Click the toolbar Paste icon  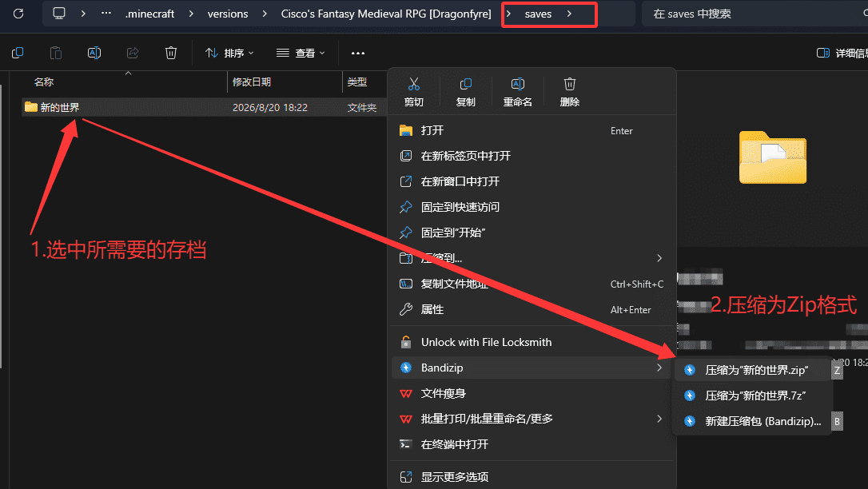pos(56,53)
